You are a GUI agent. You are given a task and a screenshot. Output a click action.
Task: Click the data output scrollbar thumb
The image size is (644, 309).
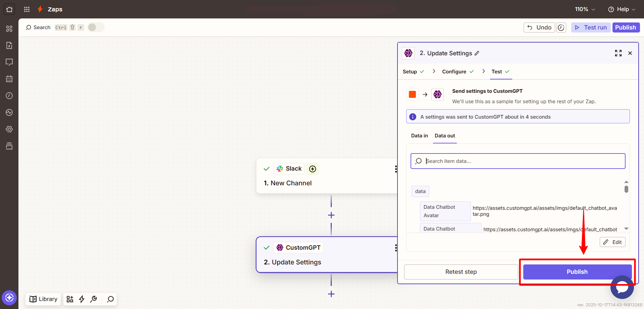tap(626, 189)
